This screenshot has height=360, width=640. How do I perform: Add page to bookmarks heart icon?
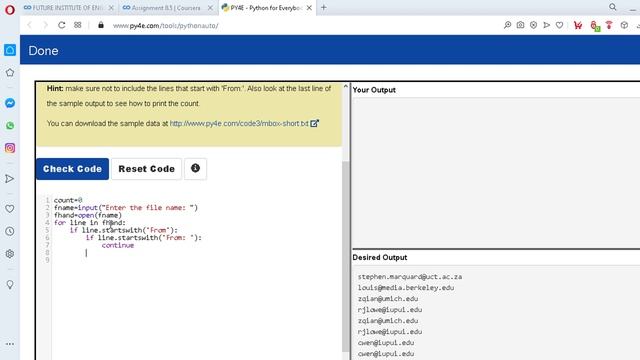(x=560, y=25)
